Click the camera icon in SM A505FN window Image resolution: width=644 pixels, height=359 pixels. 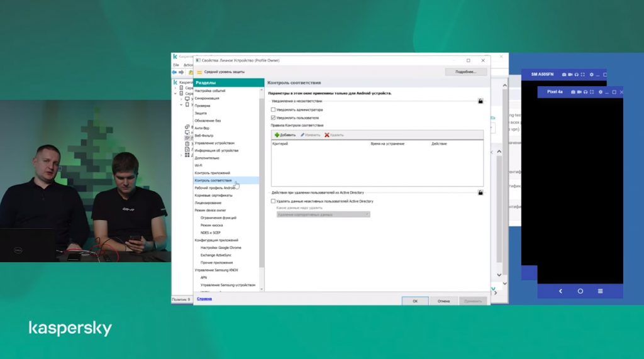pyautogui.click(x=564, y=74)
